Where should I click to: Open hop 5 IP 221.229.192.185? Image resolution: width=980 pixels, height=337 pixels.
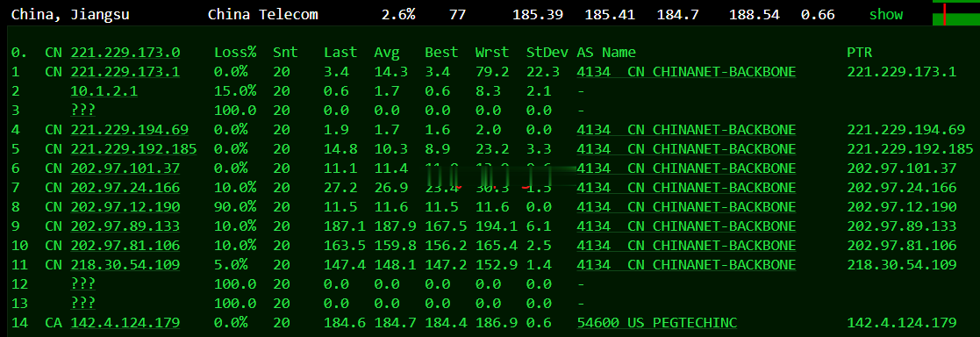[x=133, y=149]
